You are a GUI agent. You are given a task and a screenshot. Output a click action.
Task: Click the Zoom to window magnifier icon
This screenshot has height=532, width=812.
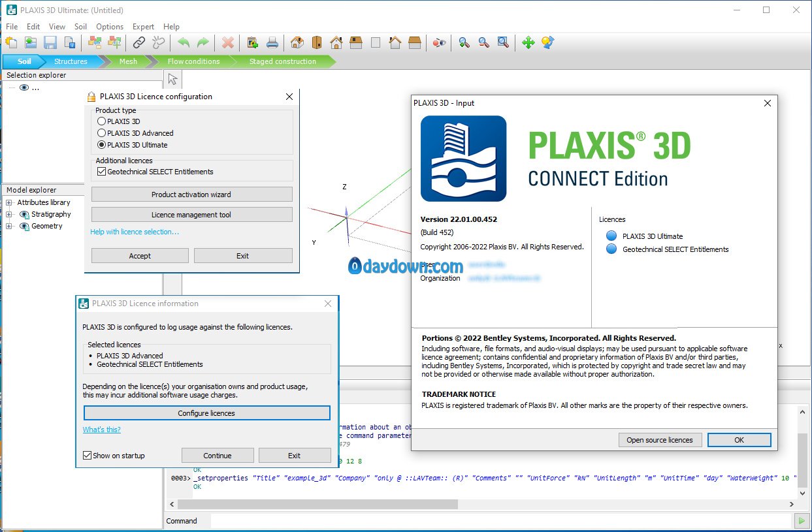click(x=503, y=42)
